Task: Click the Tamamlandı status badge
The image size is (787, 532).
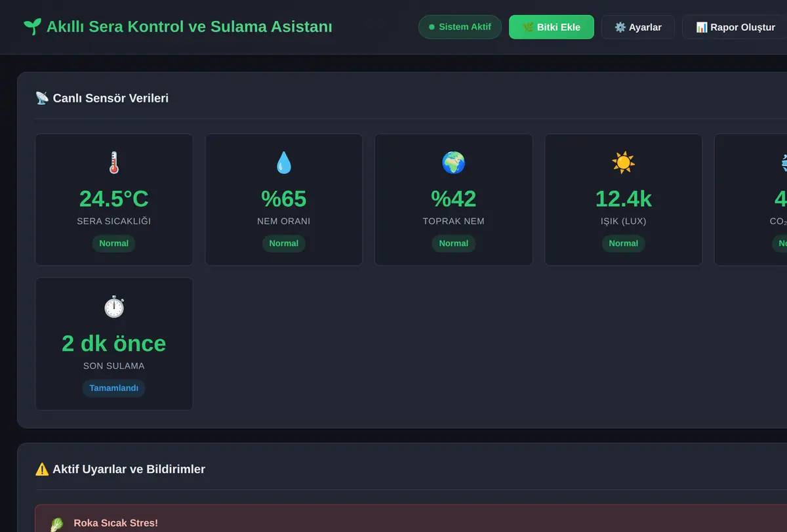Action: (x=114, y=388)
